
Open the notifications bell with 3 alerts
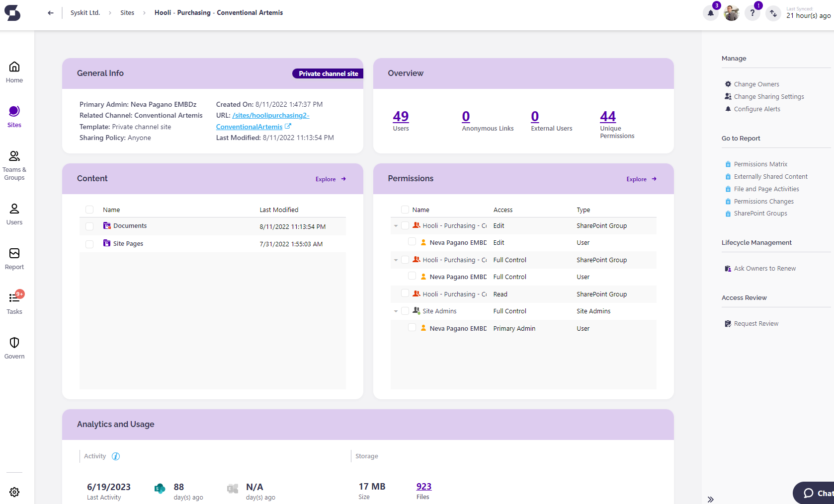pyautogui.click(x=710, y=12)
